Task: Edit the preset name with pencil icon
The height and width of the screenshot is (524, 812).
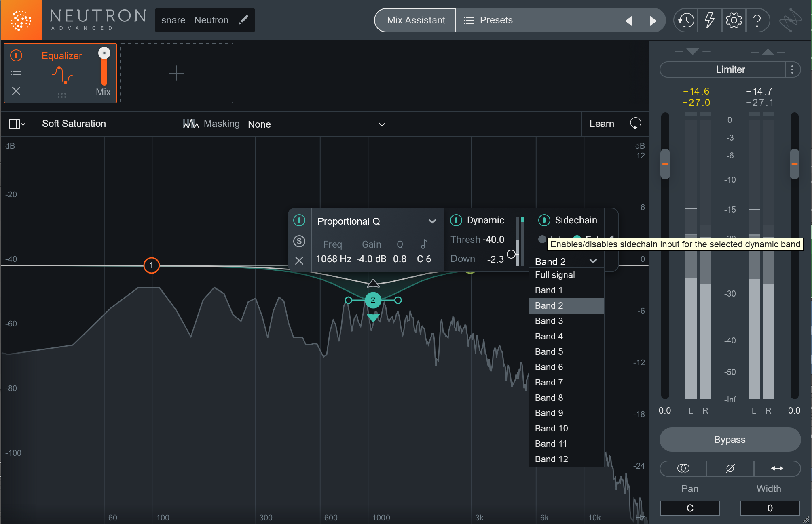Action: tap(243, 20)
